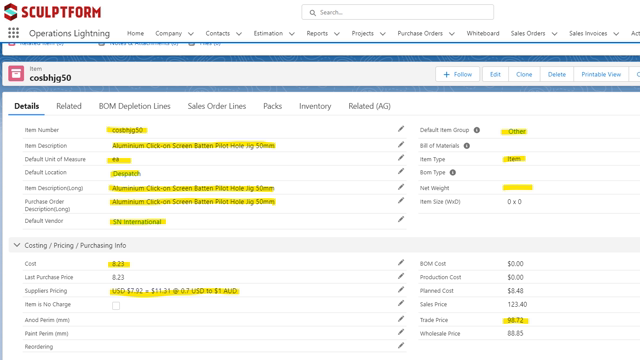Click the Printable View button
640x360 pixels.
[x=601, y=74]
